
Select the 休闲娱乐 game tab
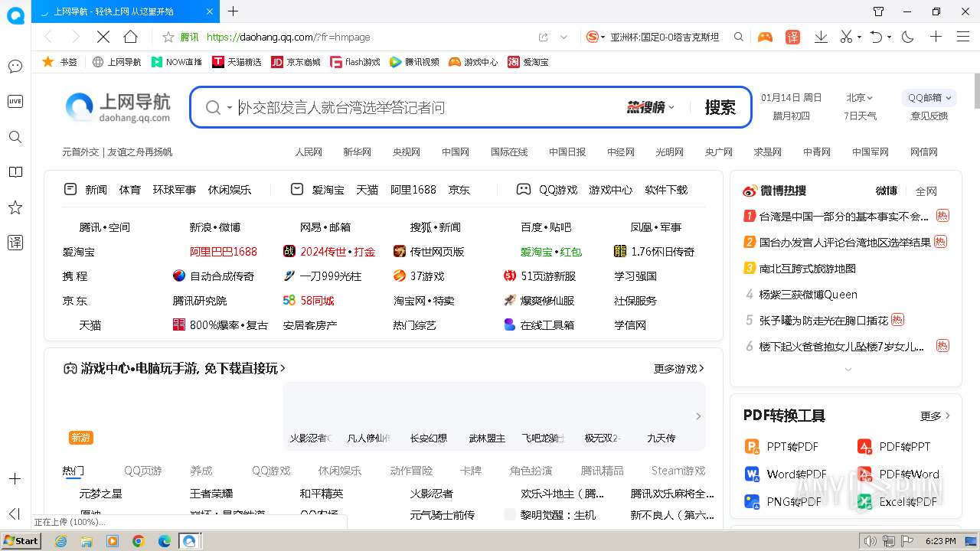coord(339,471)
